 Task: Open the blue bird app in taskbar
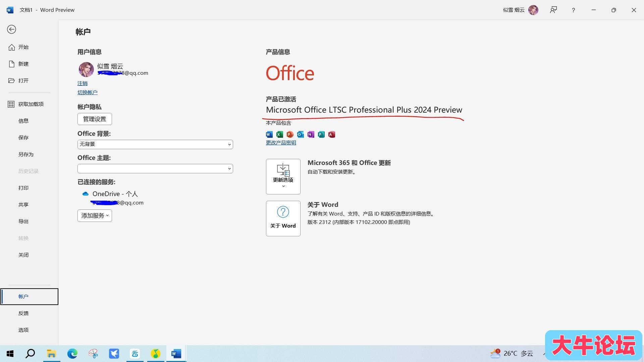point(114,354)
